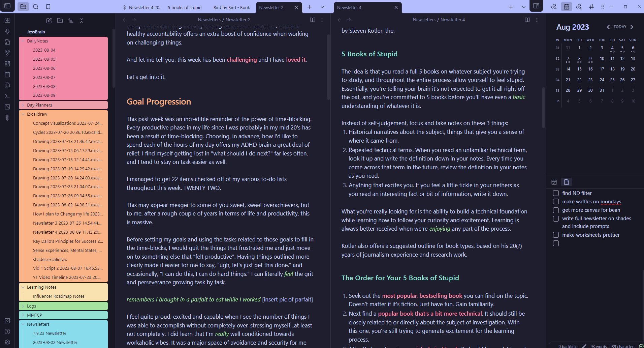
Task: Click TODAY in calendar panel
Action: (620, 27)
